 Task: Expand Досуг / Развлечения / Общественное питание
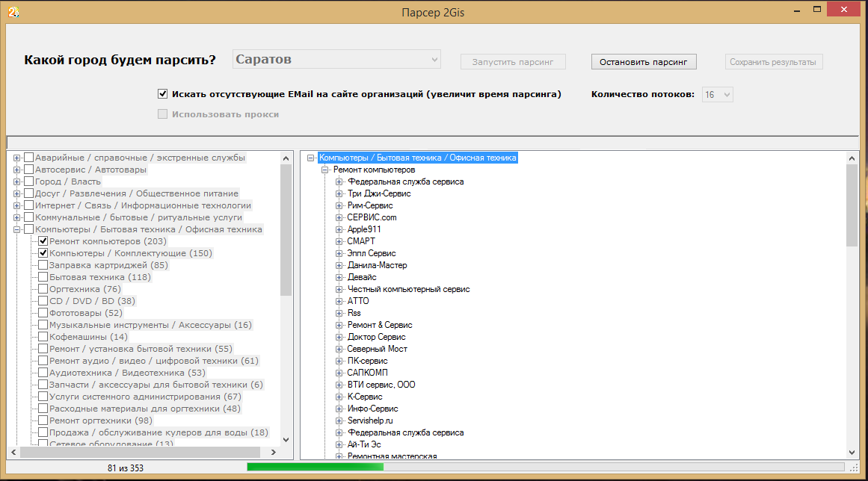[x=16, y=193]
